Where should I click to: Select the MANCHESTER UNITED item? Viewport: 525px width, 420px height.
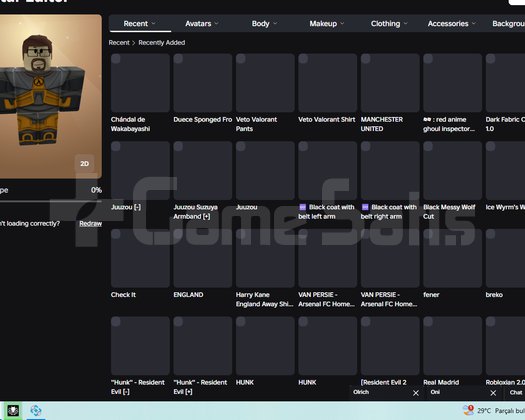(x=390, y=83)
